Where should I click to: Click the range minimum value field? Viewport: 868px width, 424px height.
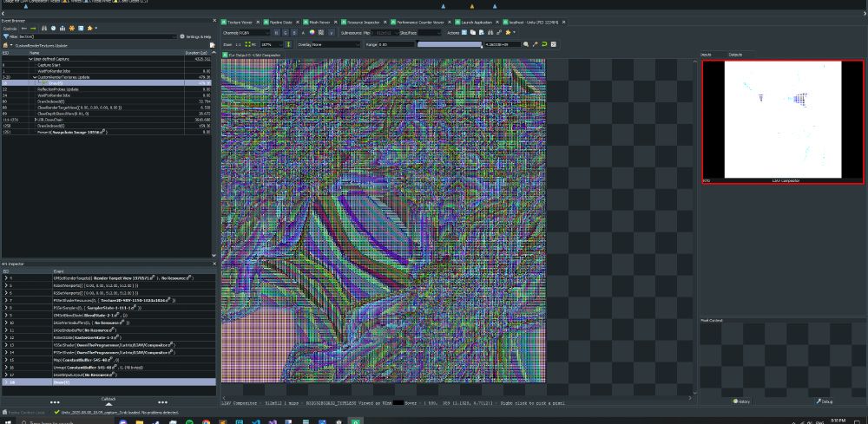pos(397,44)
